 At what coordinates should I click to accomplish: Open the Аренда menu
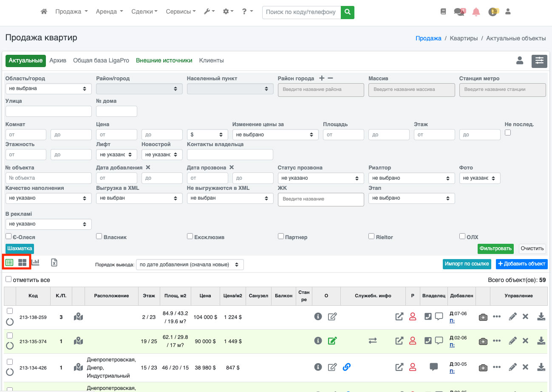[109, 12]
